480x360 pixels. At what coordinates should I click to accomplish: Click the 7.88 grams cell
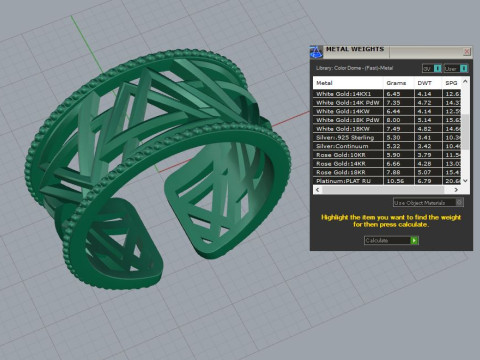pyautogui.click(x=399, y=172)
